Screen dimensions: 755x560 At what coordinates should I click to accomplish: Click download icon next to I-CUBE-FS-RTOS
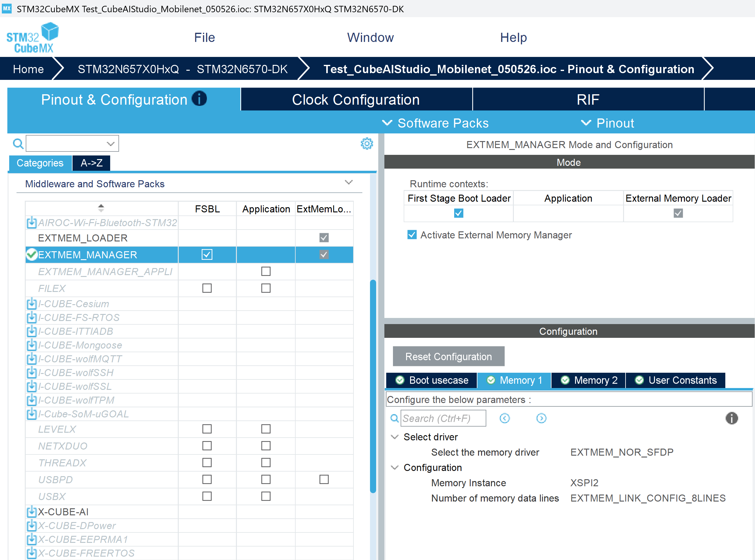click(32, 317)
